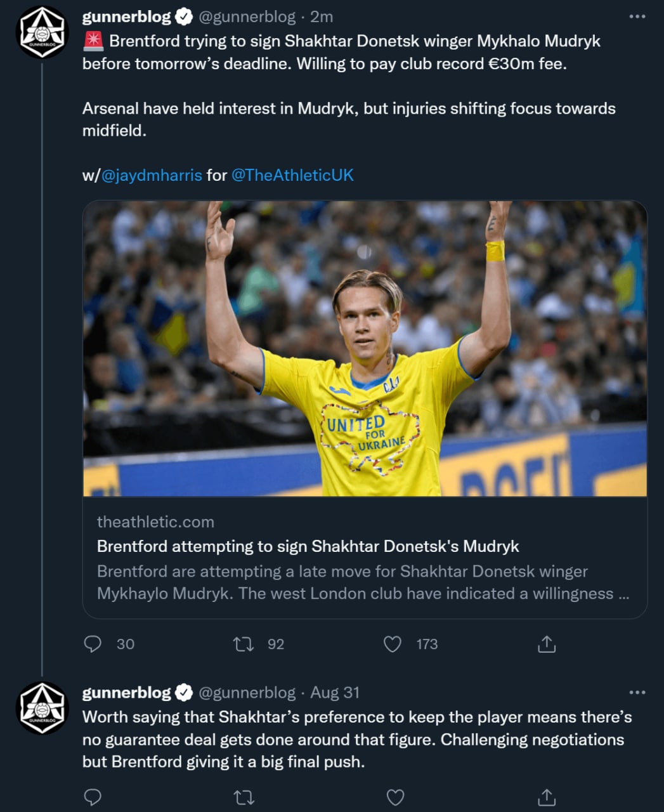Image resolution: width=664 pixels, height=812 pixels.
Task: Open more options on the first tweet
Action: [637, 16]
